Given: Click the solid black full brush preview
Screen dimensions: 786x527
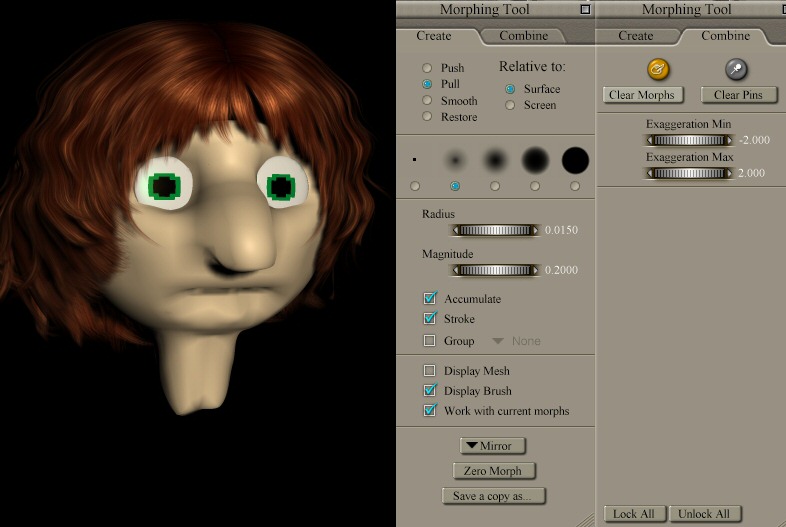Looking at the screenshot, I should coord(575,160).
